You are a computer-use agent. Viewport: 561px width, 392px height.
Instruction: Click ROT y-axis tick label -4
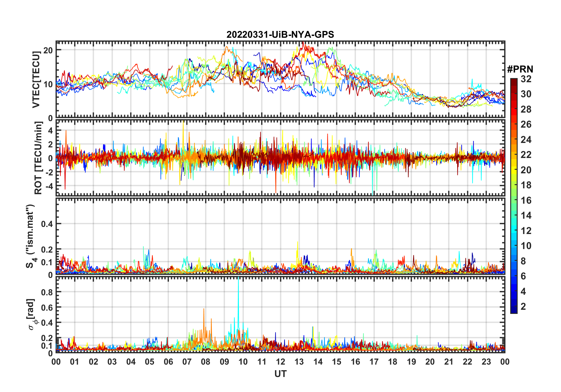(50, 186)
